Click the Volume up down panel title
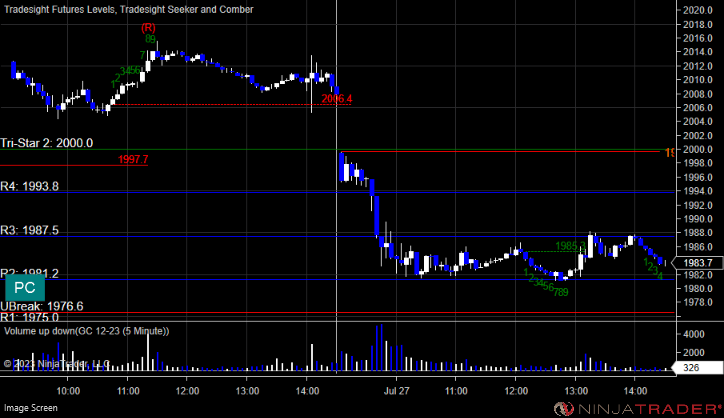This screenshot has height=418, width=724. pos(87,331)
